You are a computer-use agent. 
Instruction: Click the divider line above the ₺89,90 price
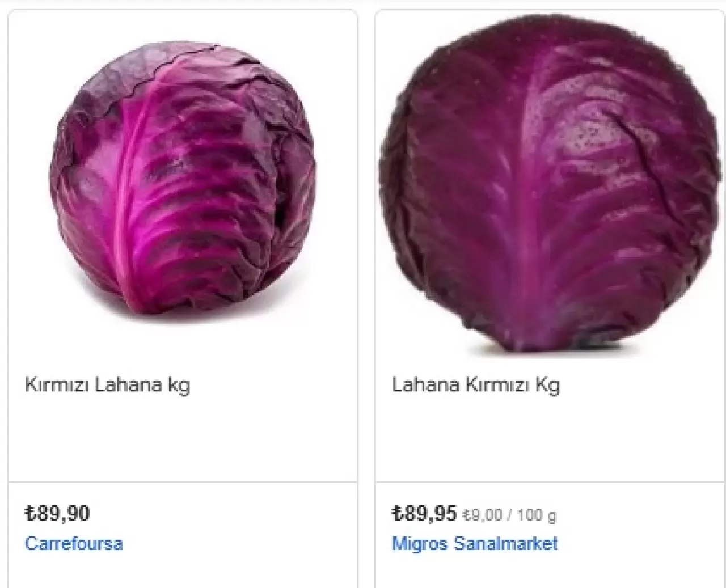(183, 483)
